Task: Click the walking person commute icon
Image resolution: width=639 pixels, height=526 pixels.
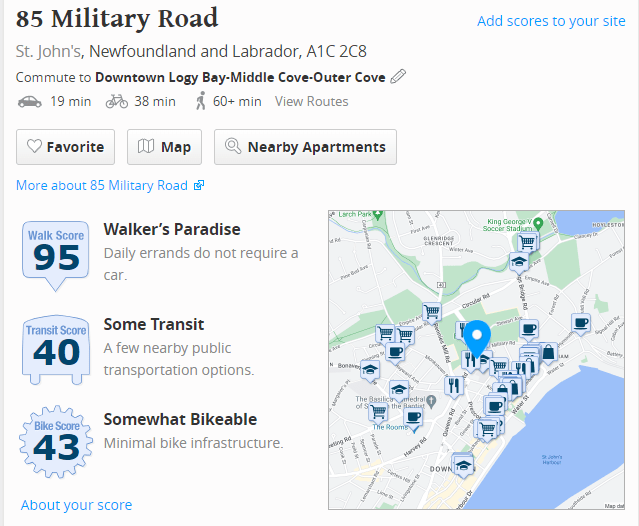Action: tap(201, 101)
